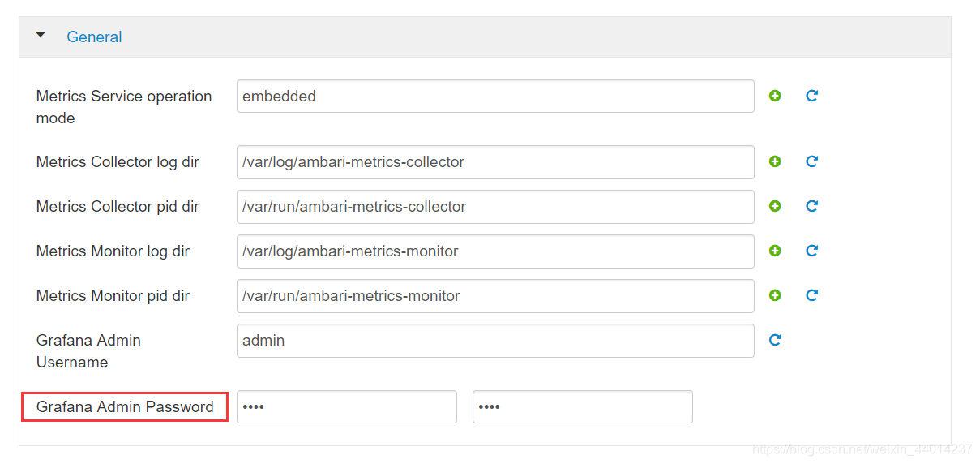Reset Metrics Monitor pid dir with refresh icon
Screen dimensions: 980x464
811,295
